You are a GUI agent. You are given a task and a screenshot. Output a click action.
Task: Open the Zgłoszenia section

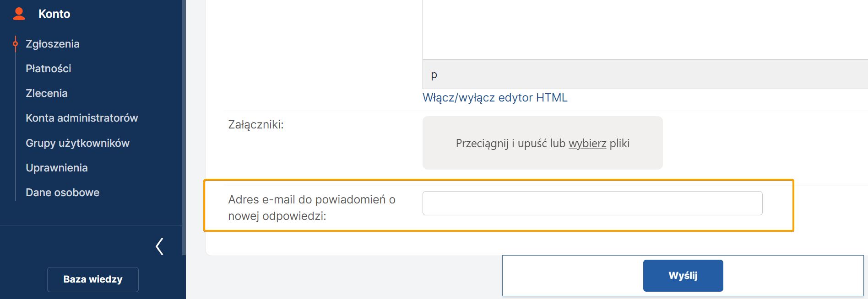tap(53, 44)
